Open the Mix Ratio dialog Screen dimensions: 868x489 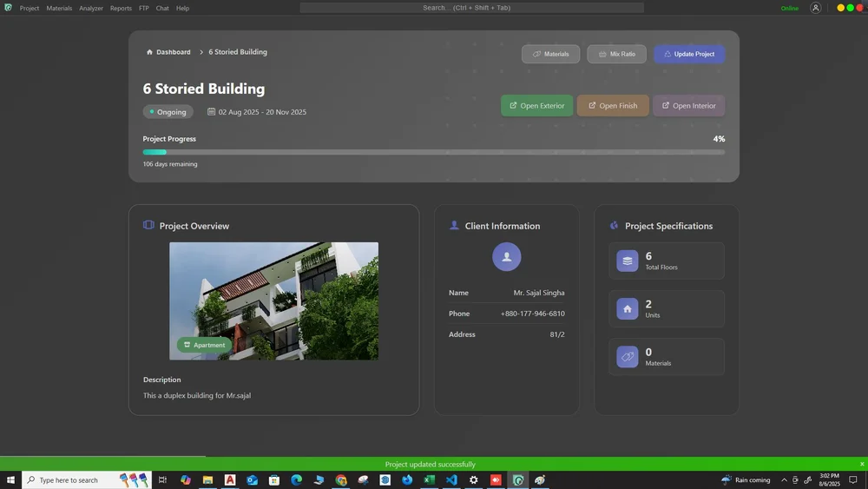(x=616, y=54)
